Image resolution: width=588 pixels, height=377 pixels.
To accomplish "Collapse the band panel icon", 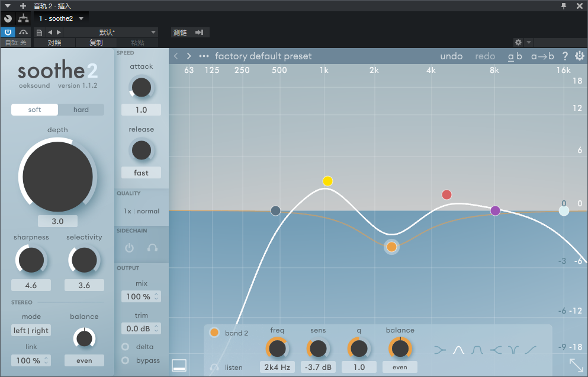I will 179,365.
